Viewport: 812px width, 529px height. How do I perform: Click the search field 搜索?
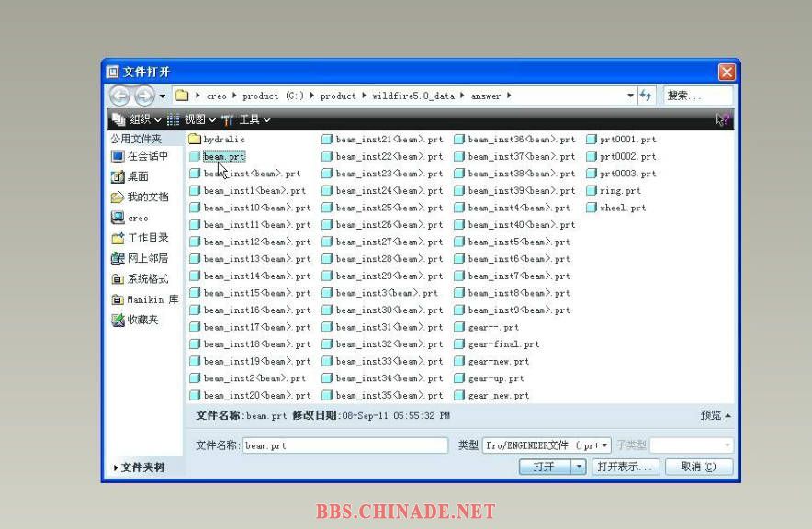click(x=698, y=96)
